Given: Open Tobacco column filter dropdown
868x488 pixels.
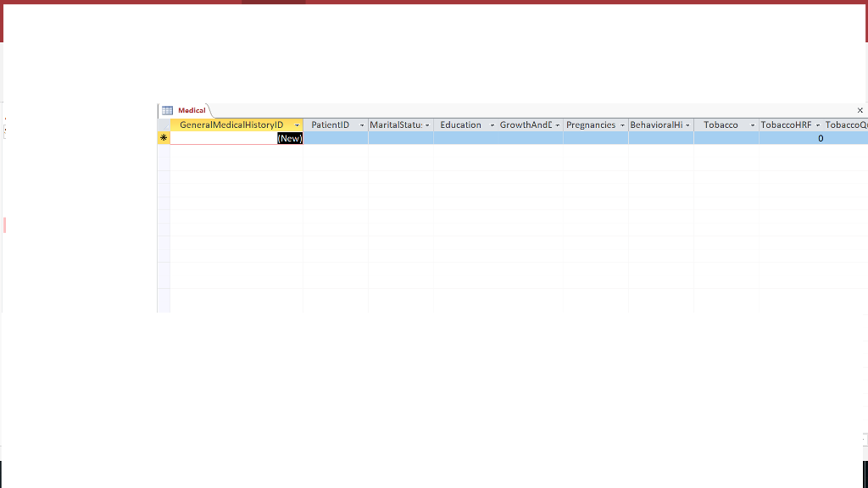Looking at the screenshot, I should pos(753,125).
